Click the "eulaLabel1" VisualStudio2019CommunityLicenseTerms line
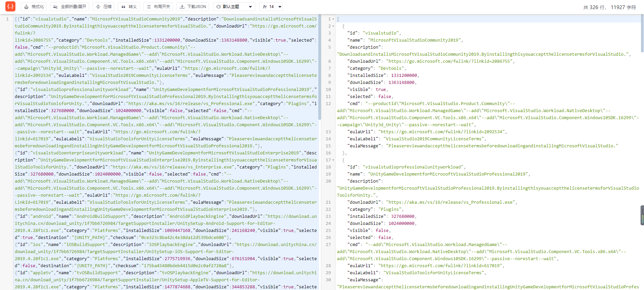 [417, 139]
